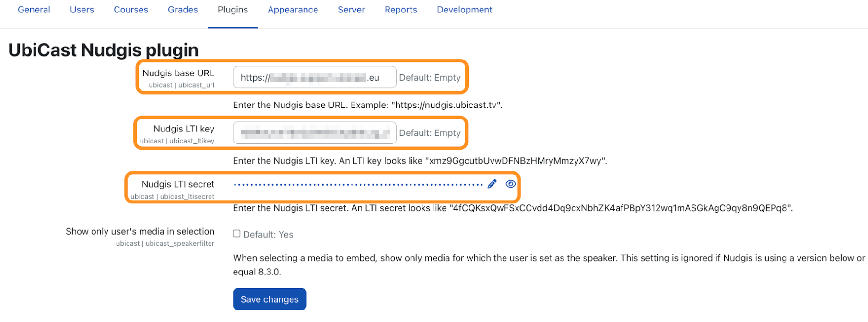The width and height of the screenshot is (868, 322).
Task: Reveal the LTI secret with eye icon
Action: coord(511,184)
